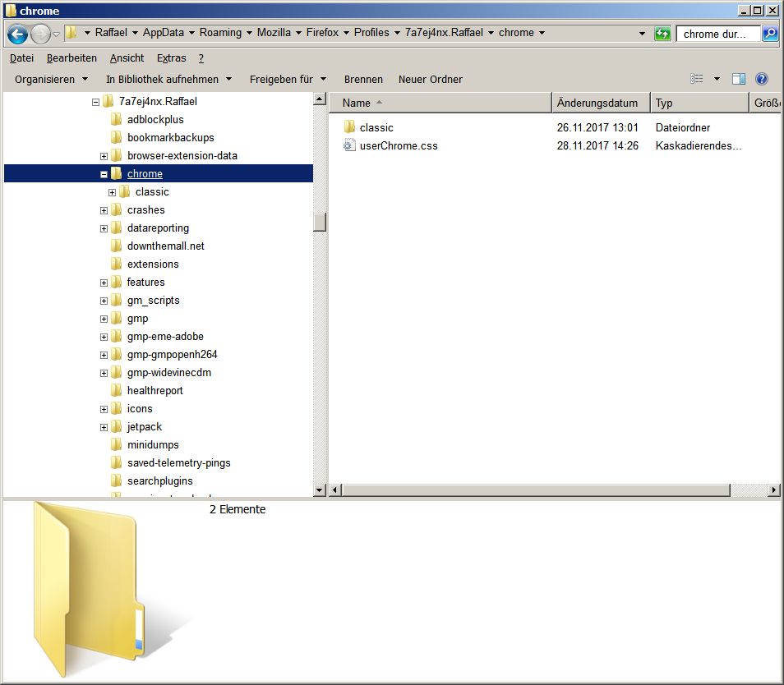Change view with the view mode icon

(x=697, y=79)
